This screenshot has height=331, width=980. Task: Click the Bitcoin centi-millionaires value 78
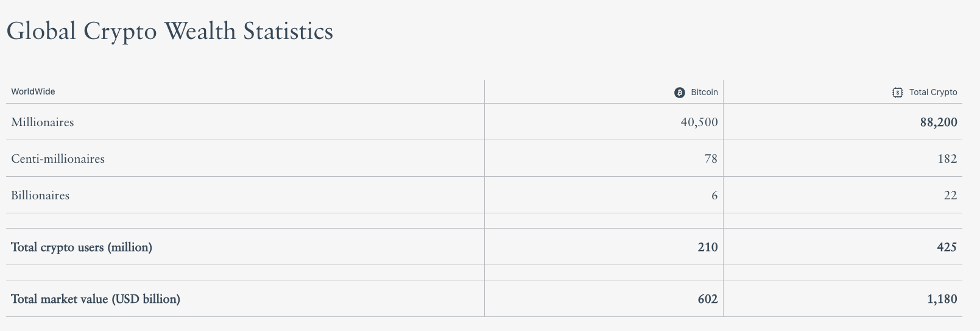(711, 159)
